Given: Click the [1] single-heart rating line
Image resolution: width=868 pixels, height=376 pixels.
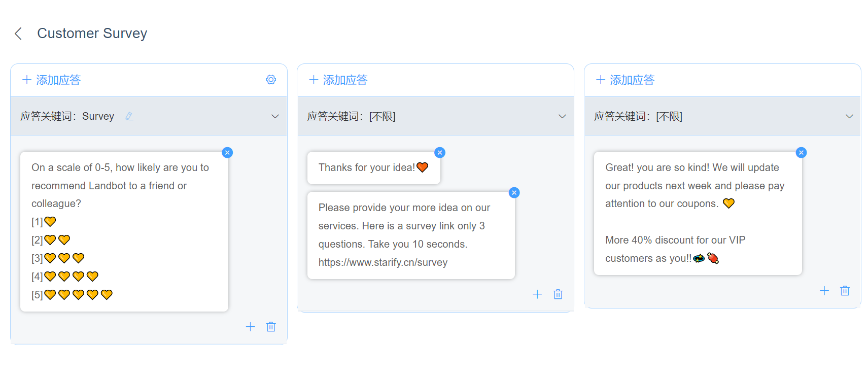Looking at the screenshot, I should click(x=44, y=222).
